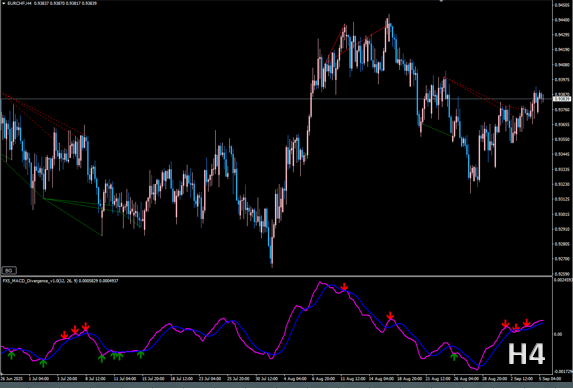Screen dimensions: 573x389
Task: Select the FXS_MACD_Divergence indicator label
Action: pos(60,281)
